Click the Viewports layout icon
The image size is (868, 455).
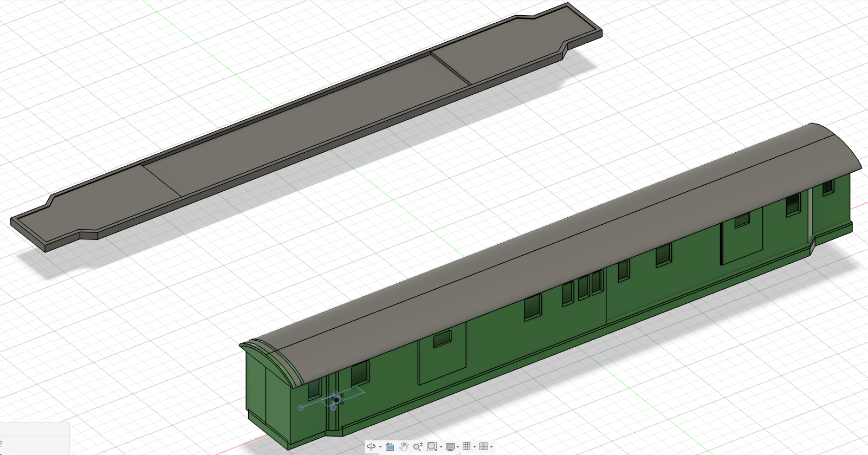484,446
